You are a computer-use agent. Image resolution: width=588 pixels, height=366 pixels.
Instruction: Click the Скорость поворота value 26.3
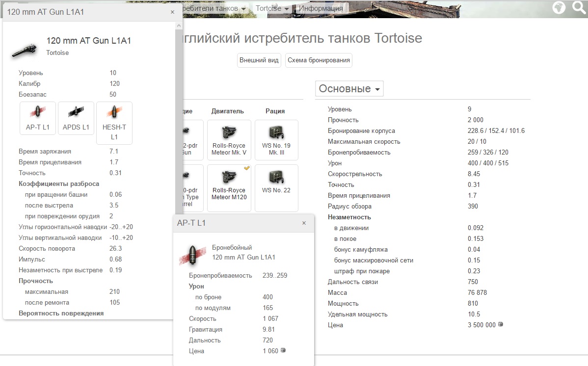[x=115, y=249]
